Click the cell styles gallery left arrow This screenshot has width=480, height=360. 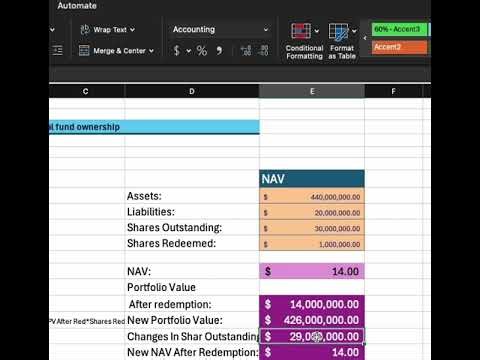click(365, 38)
